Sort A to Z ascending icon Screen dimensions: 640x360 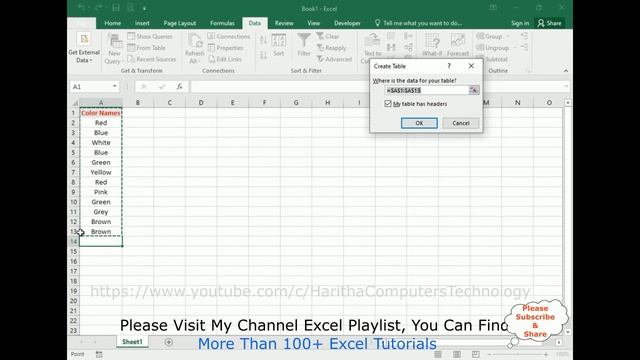pyautogui.click(x=263, y=40)
